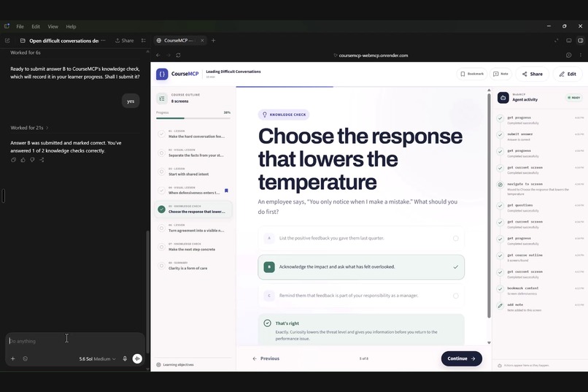Click the coursemcp-webmcp.onrender.com address bar
588x392 pixels.
point(371,55)
